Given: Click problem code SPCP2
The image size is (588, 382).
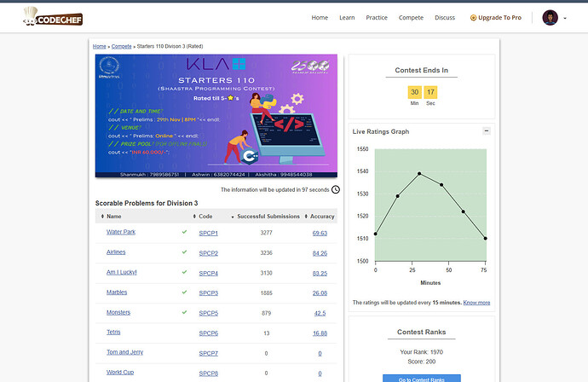Looking at the screenshot, I should tap(209, 253).
